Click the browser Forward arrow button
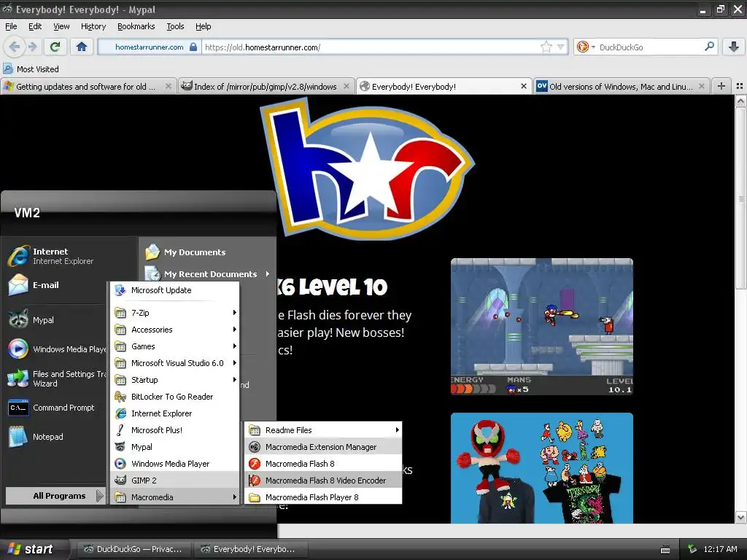Screen dimensions: 747x560 pos(32,47)
